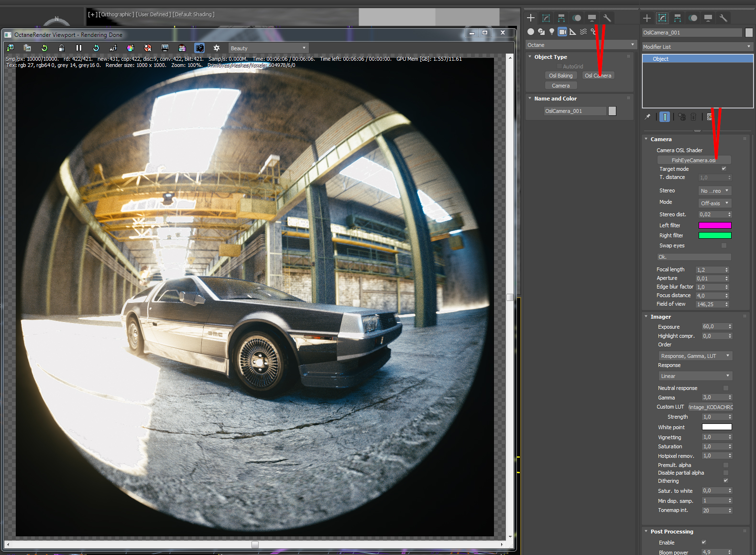756x555 pixels.
Task: Click the blue refresh scene icon
Action: 96,48
